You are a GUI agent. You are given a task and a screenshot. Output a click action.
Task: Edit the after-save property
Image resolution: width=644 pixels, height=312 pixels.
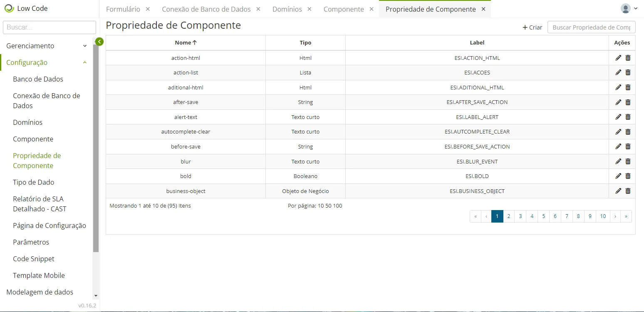(x=618, y=102)
